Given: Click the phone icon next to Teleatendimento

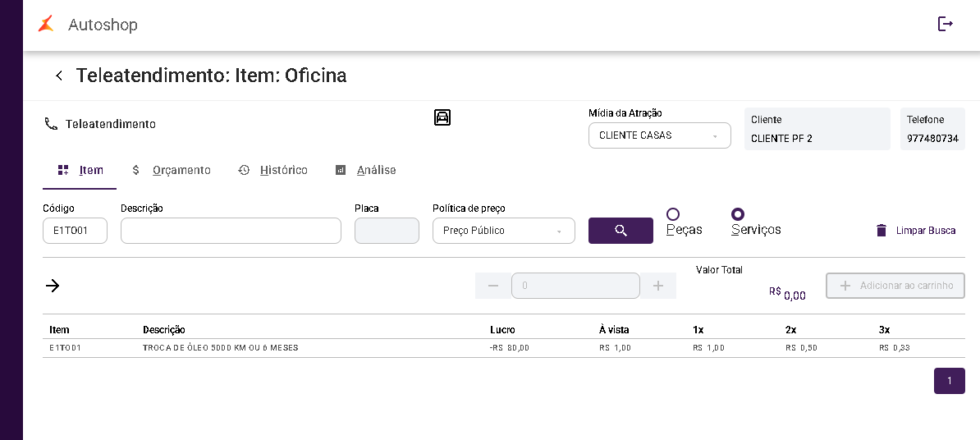Looking at the screenshot, I should [x=51, y=124].
